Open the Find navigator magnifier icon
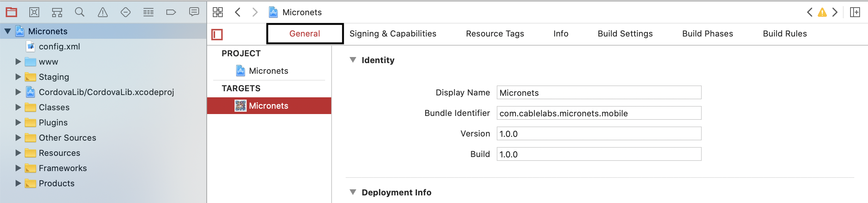The width and height of the screenshot is (868, 203). click(80, 12)
